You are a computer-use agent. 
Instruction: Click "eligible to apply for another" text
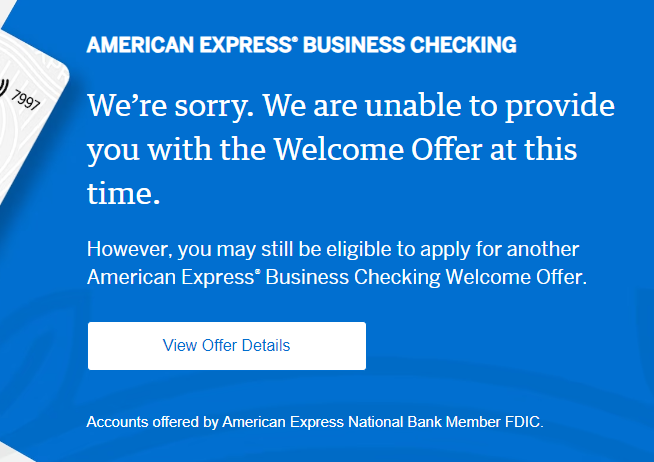469,249
